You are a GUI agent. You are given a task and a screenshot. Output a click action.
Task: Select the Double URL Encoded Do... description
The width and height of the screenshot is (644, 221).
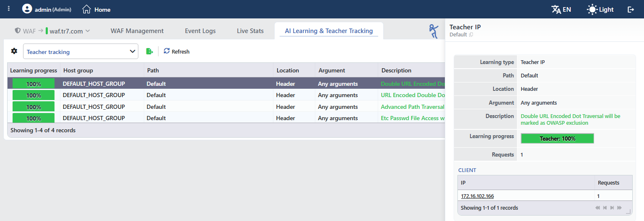413,84
